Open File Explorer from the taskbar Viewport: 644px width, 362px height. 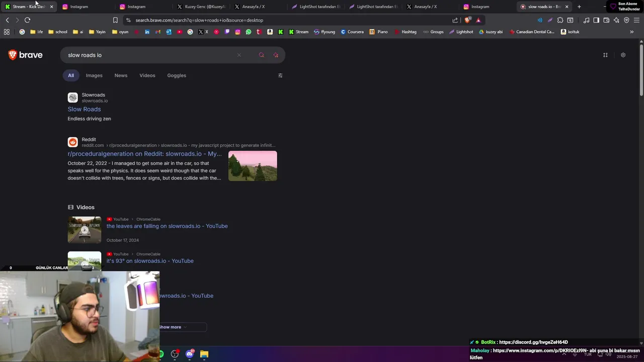click(x=204, y=354)
